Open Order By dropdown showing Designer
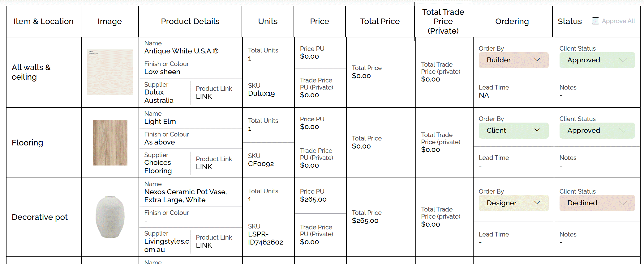Image resolution: width=644 pixels, height=264 pixels. tap(513, 203)
